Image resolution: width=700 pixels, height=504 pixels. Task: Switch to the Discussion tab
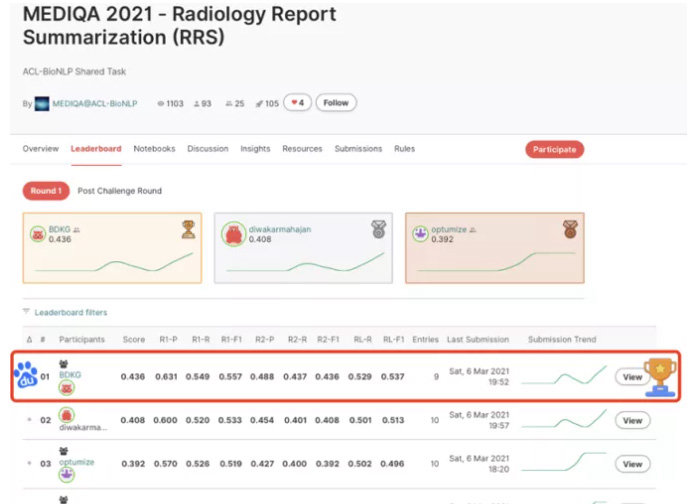[207, 149]
